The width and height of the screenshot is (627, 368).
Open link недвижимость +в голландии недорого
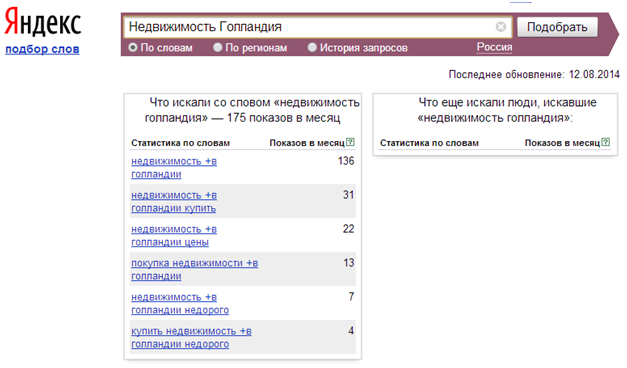[180, 304]
